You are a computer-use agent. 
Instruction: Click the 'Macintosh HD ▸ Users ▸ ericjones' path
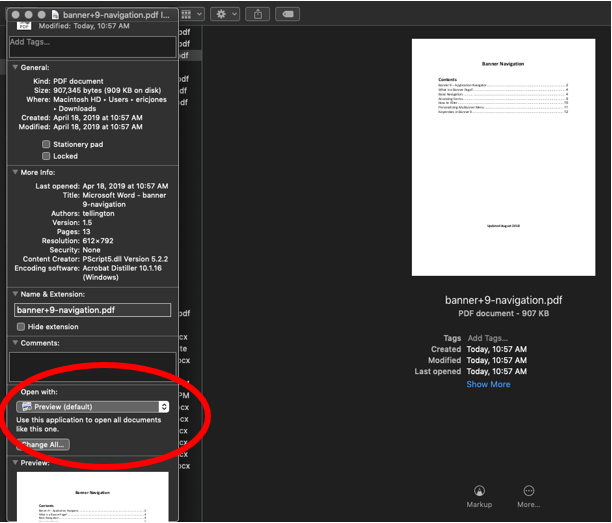(x=110, y=100)
